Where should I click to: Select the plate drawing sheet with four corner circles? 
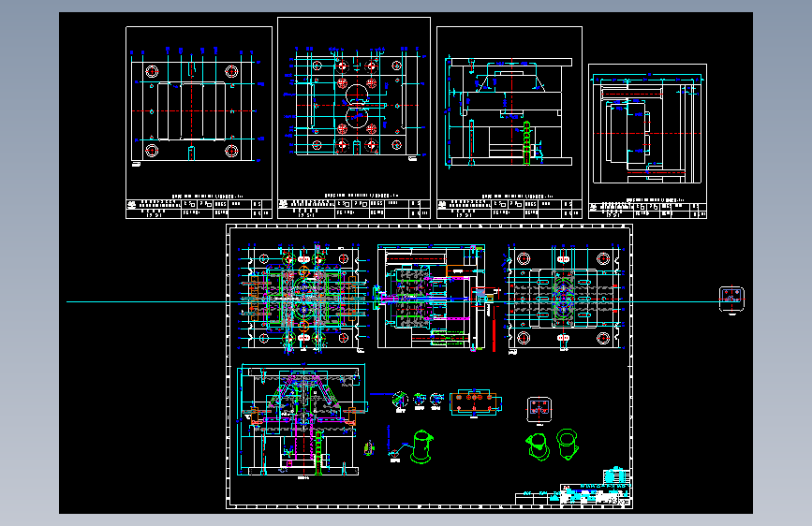coord(199,123)
